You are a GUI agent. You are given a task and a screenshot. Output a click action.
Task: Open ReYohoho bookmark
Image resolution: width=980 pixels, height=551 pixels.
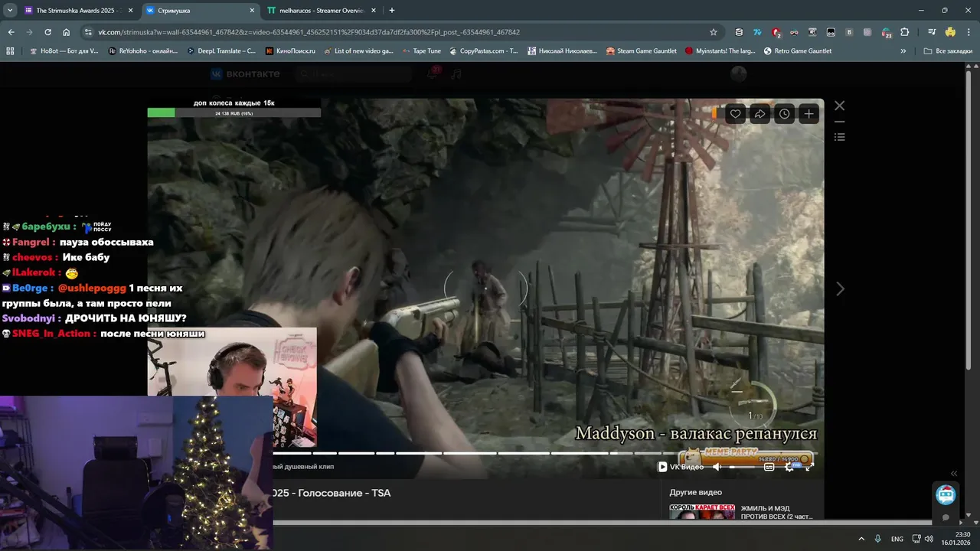(x=143, y=51)
